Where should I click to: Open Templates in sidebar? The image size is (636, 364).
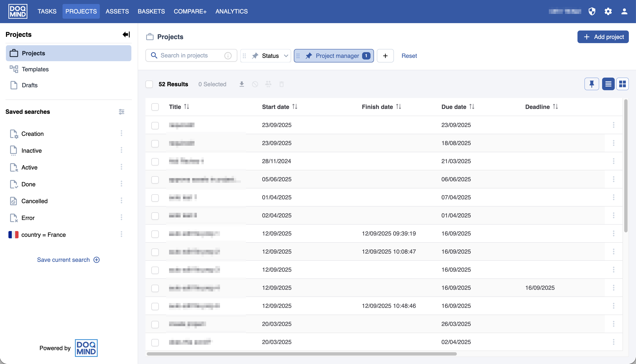click(68, 69)
